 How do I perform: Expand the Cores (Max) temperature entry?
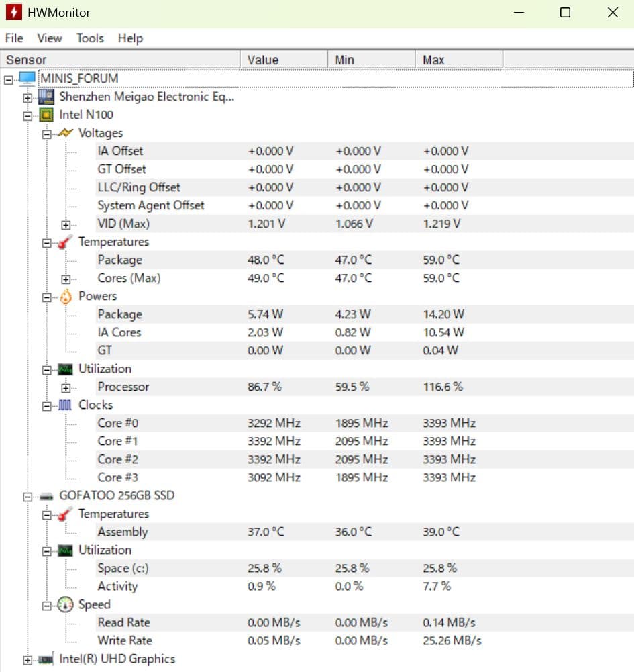pyautogui.click(x=66, y=279)
